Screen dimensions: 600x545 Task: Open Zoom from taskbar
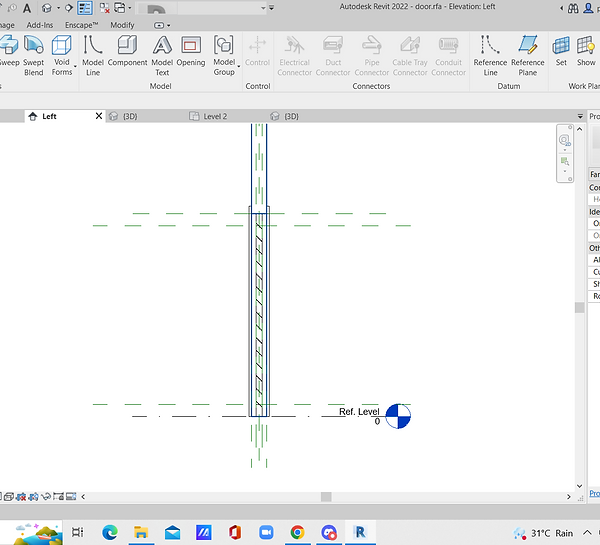click(266, 532)
